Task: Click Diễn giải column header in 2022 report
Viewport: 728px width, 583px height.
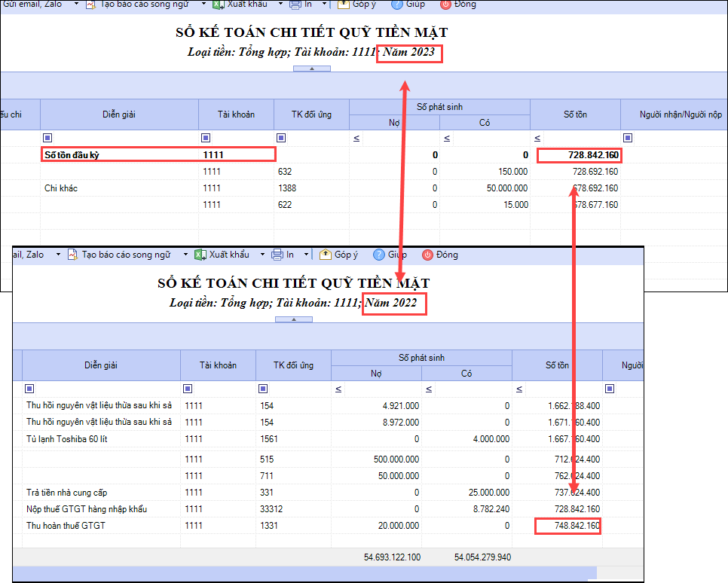Action: click(101, 365)
